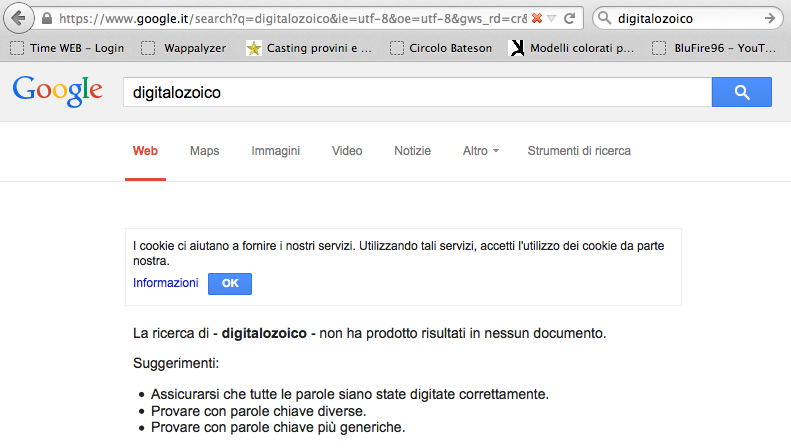Click the blue Google search button
The width and height of the screenshot is (791, 448).
pos(742,92)
